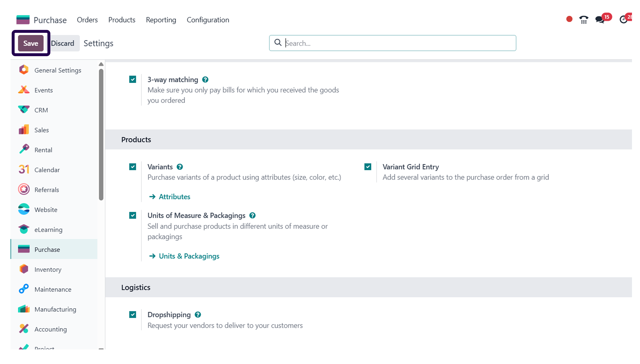Open the Orders menu
This screenshot has height=364, width=640.
[87, 20]
